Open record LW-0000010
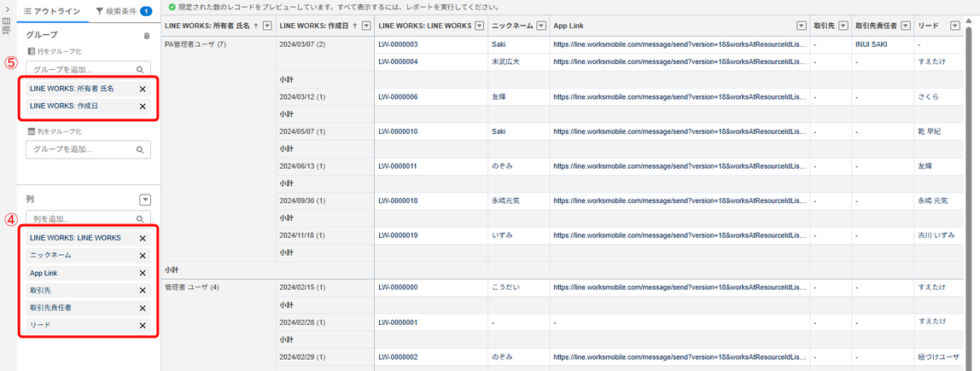This screenshot has width=980, height=371. click(x=398, y=131)
